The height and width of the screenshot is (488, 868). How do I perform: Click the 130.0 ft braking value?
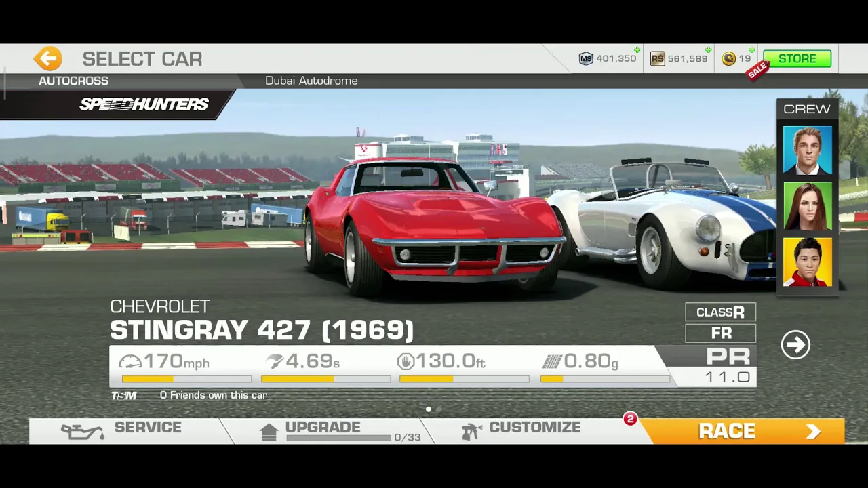point(451,361)
